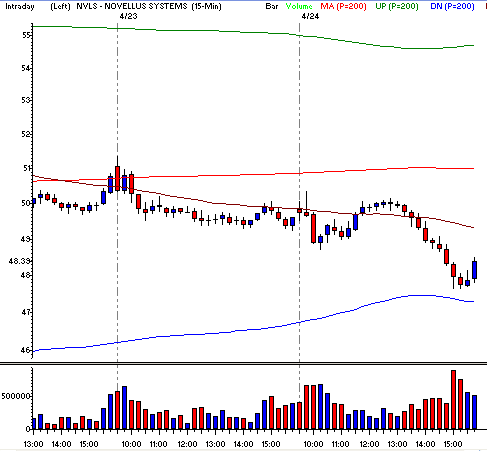Click the 12:00 time label of the 4/23 session

point(187,444)
